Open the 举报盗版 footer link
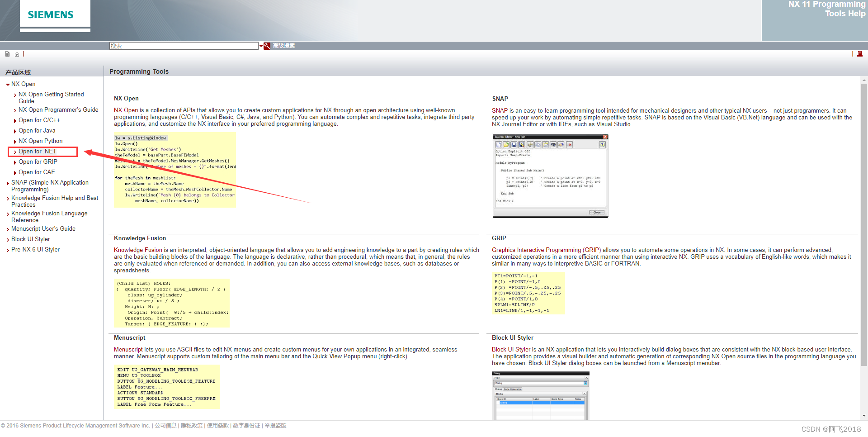The width and height of the screenshot is (868, 437). pyautogui.click(x=275, y=426)
